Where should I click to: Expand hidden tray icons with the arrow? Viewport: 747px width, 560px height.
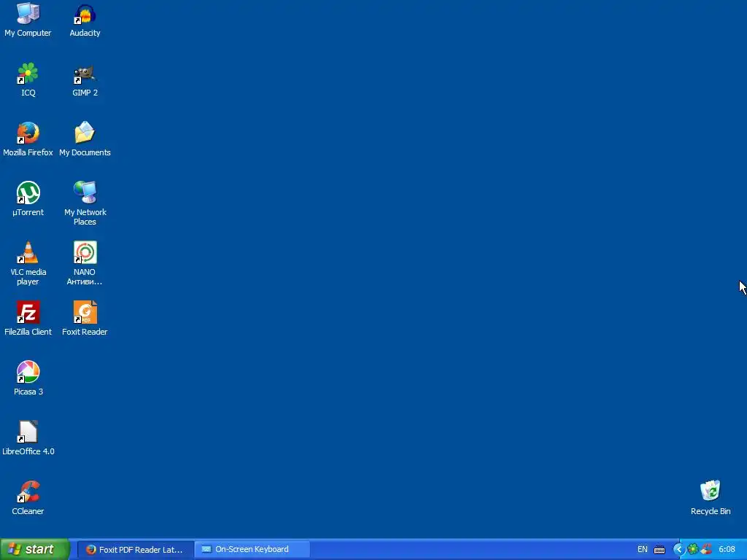click(x=678, y=550)
